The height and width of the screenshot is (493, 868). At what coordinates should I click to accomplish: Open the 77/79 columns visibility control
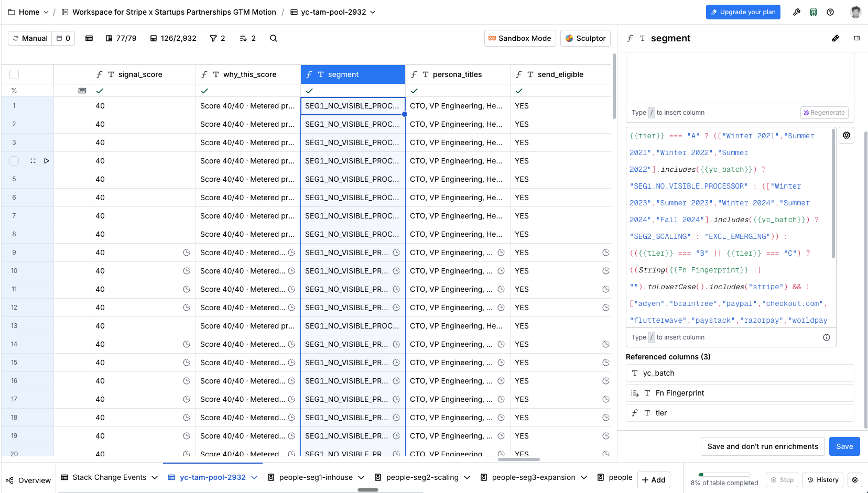point(121,38)
